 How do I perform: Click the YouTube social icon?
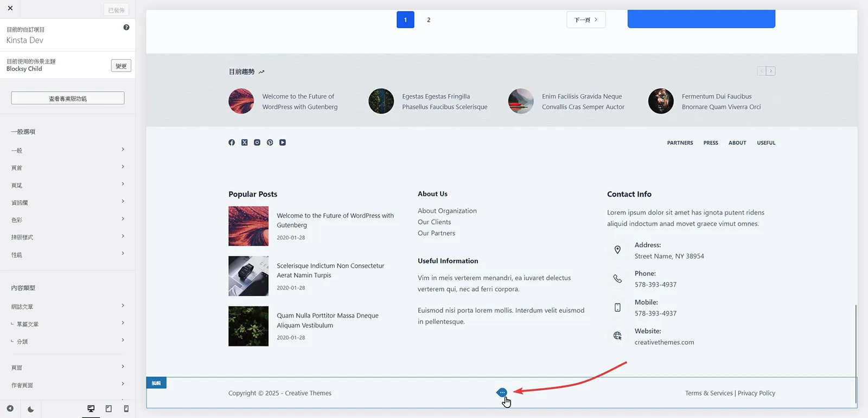(283, 143)
